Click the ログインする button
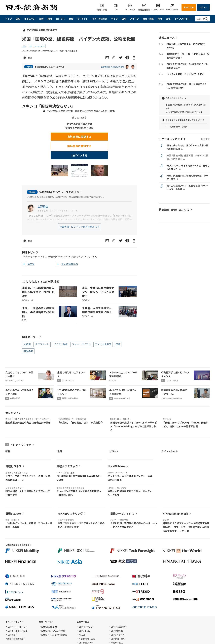The height and width of the screenshot is (644, 215). (79, 155)
